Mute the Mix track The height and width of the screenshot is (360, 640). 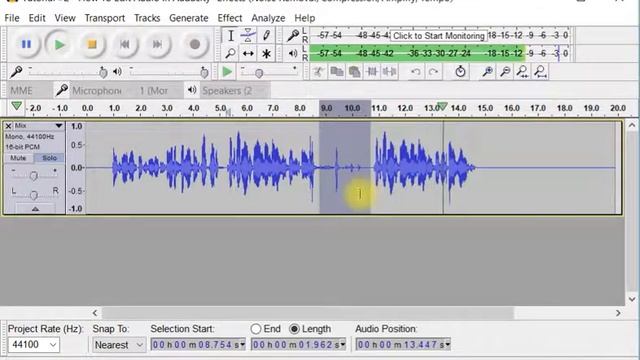pos(18,158)
